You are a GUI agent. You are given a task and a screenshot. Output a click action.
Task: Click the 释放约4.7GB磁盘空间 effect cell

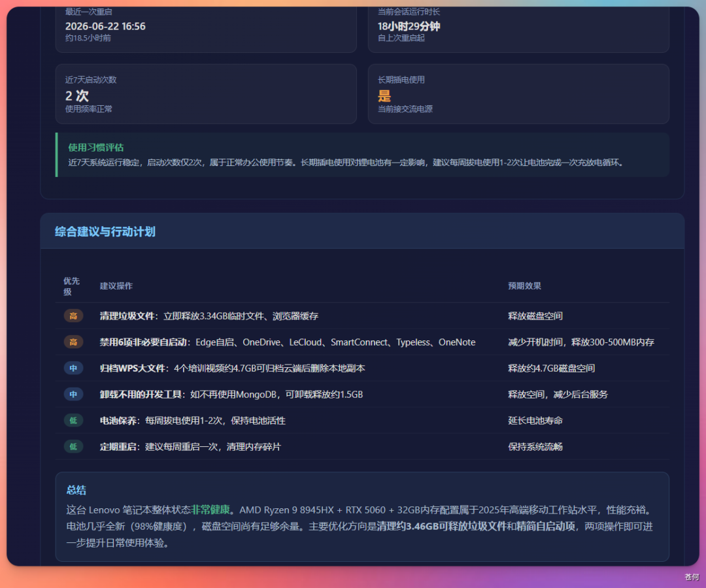click(x=552, y=368)
